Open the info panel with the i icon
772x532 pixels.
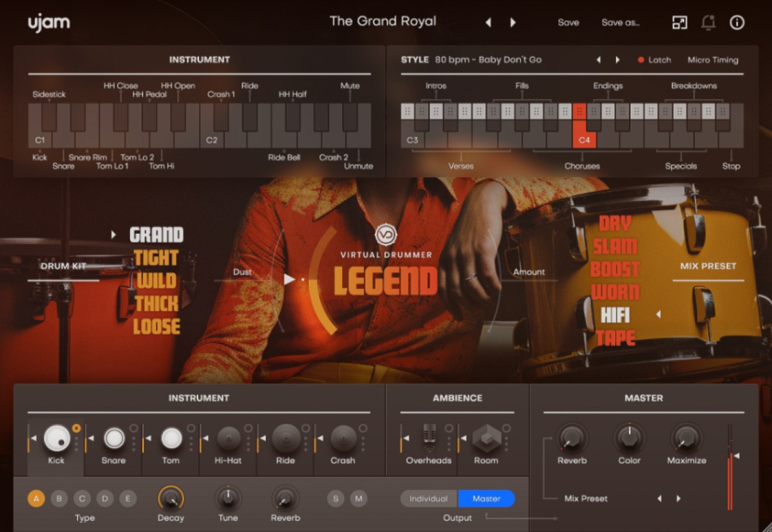pos(738,22)
